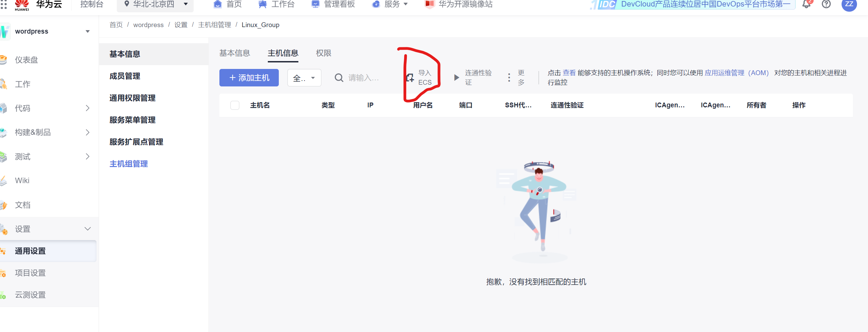This screenshot has height=332, width=868.
Task: Click the 测试 sidebar icon
Action: point(3,157)
